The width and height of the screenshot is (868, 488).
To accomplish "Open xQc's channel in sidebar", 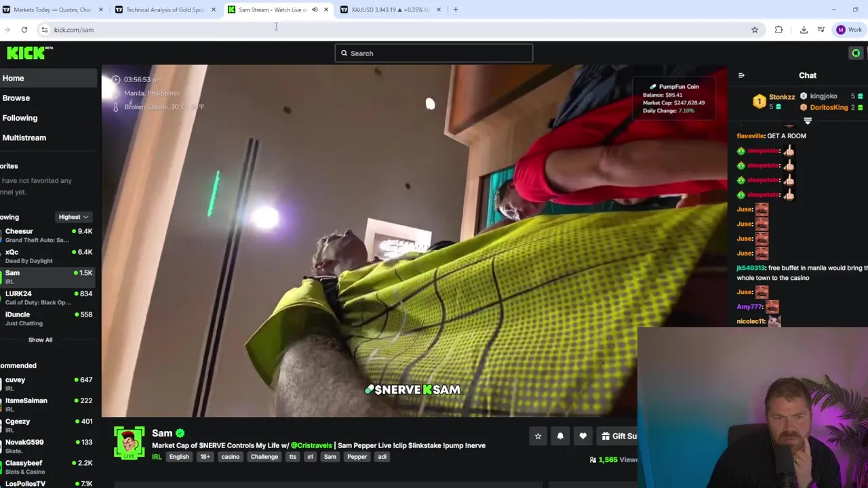I will click(x=47, y=256).
